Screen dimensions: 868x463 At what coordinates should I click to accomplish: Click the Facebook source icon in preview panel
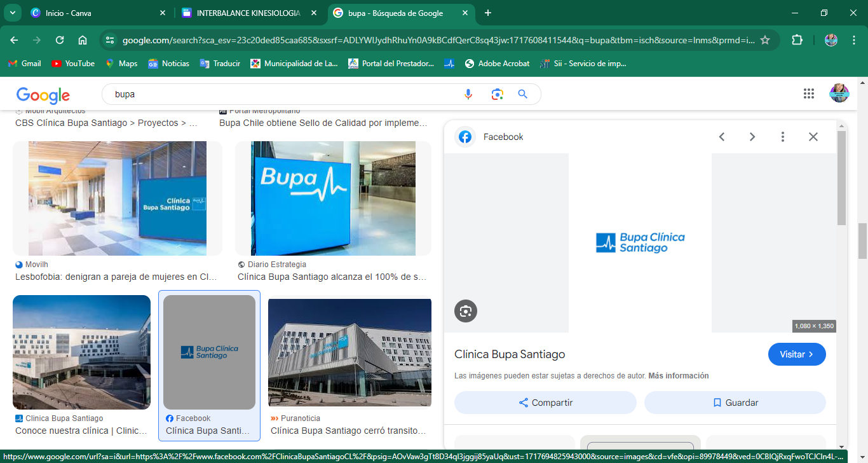pyautogui.click(x=465, y=137)
